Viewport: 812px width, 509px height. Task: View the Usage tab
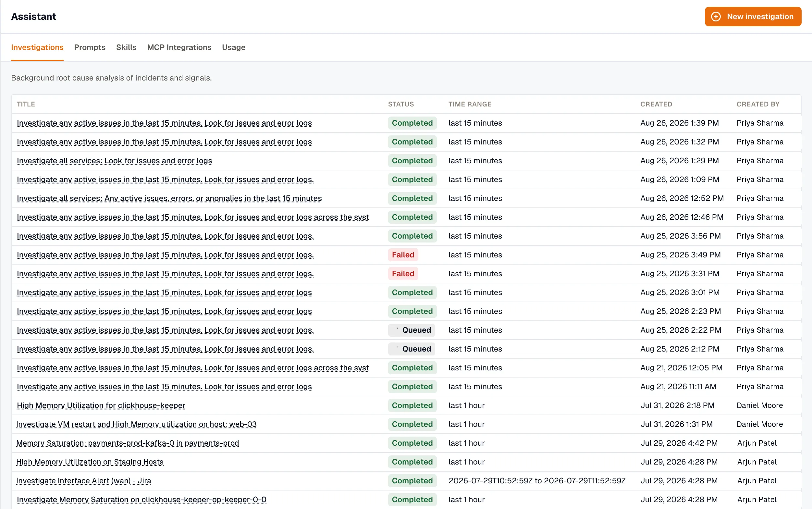[x=234, y=47]
